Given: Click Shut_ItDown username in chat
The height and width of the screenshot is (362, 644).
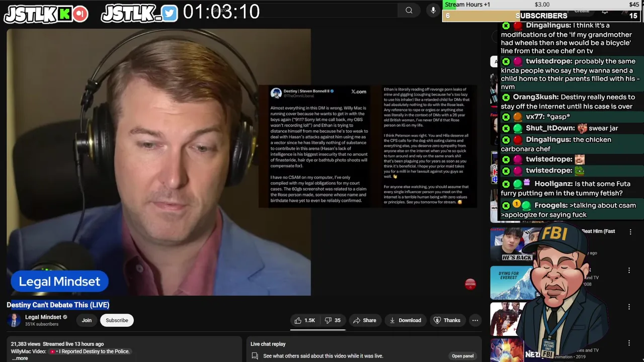Looking at the screenshot, I should [x=549, y=128].
